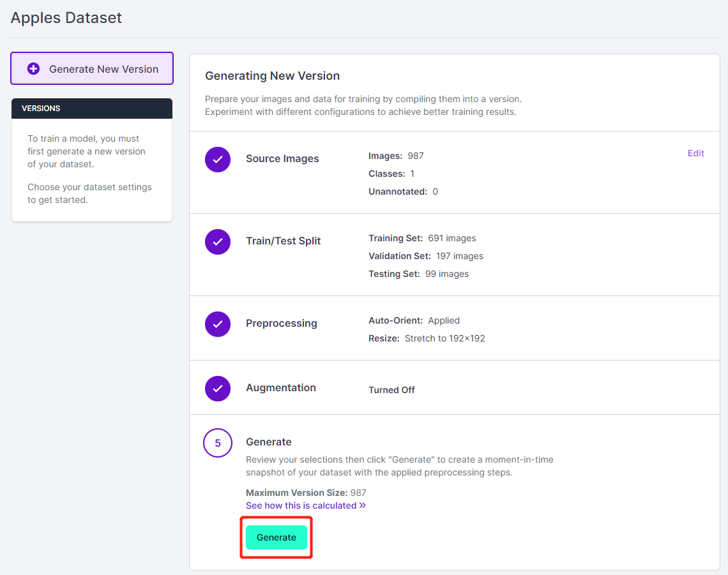Click the Generating New Version heading

pos(272,76)
